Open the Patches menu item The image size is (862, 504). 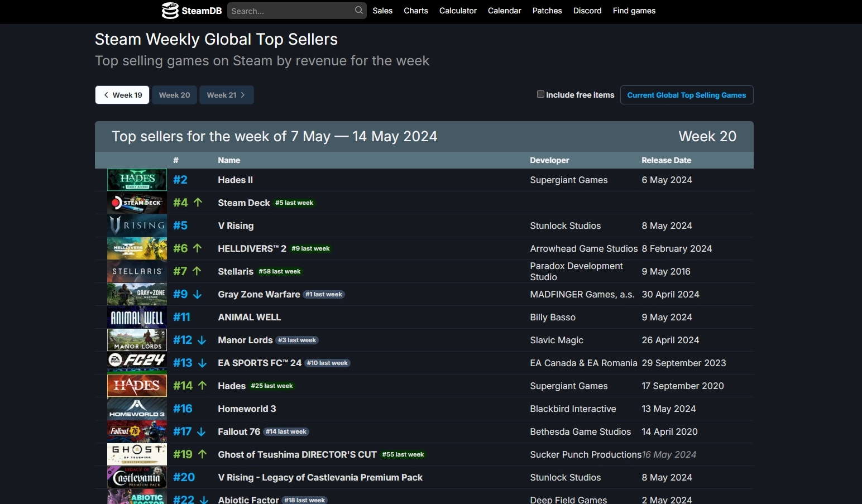(x=547, y=11)
